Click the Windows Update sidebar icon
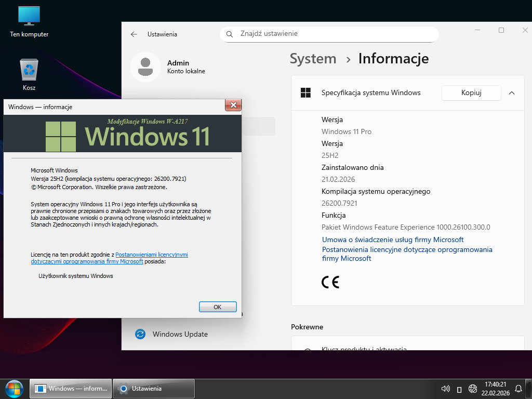The height and width of the screenshot is (399, 532). point(140,334)
